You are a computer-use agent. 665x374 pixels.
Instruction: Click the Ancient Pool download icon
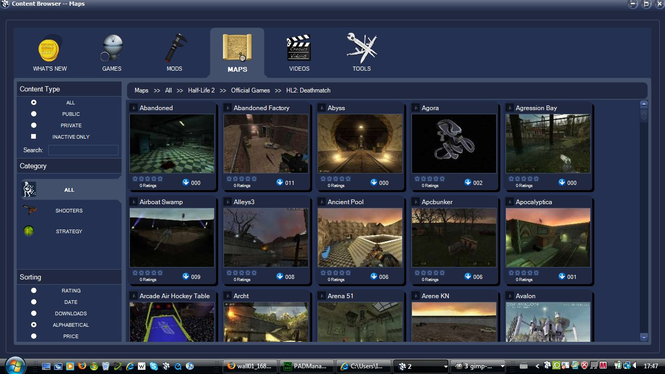point(374,276)
